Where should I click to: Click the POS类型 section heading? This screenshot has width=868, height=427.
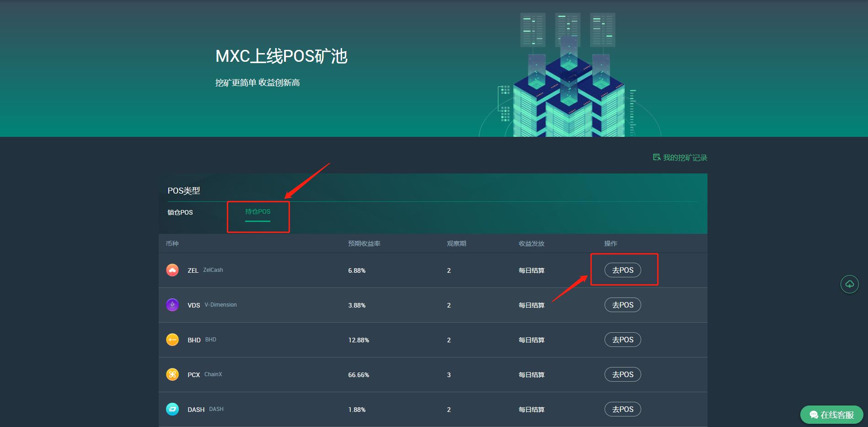[x=184, y=191]
